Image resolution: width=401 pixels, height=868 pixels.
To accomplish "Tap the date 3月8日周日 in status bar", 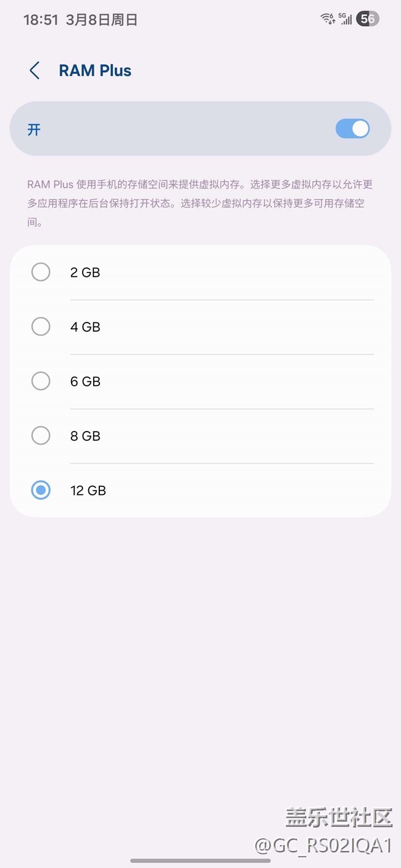I will click(x=101, y=20).
